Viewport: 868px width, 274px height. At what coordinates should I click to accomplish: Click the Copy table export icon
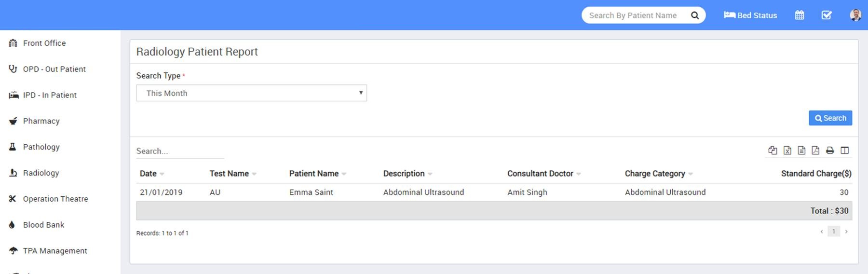coord(773,151)
